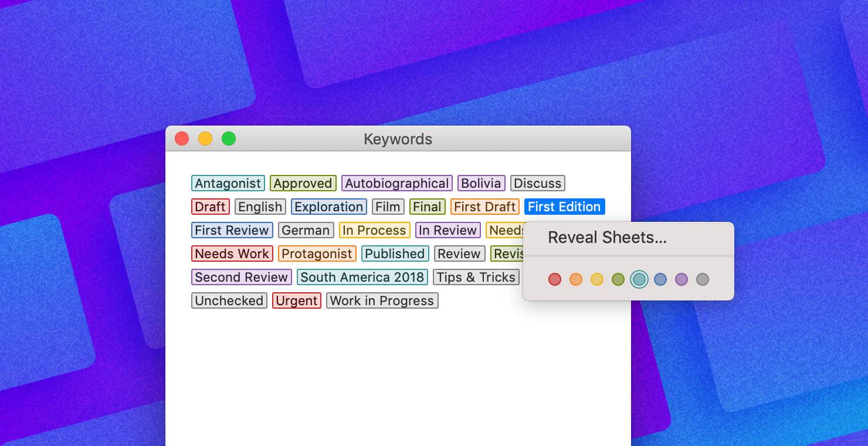The image size is (868, 446).
Task: Close the Keywords window
Action: [182, 138]
